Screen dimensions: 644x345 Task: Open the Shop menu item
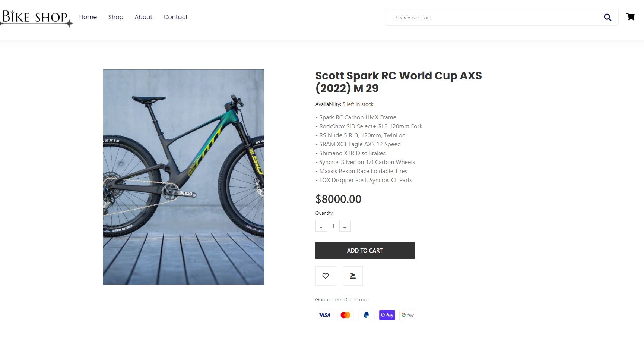point(115,17)
